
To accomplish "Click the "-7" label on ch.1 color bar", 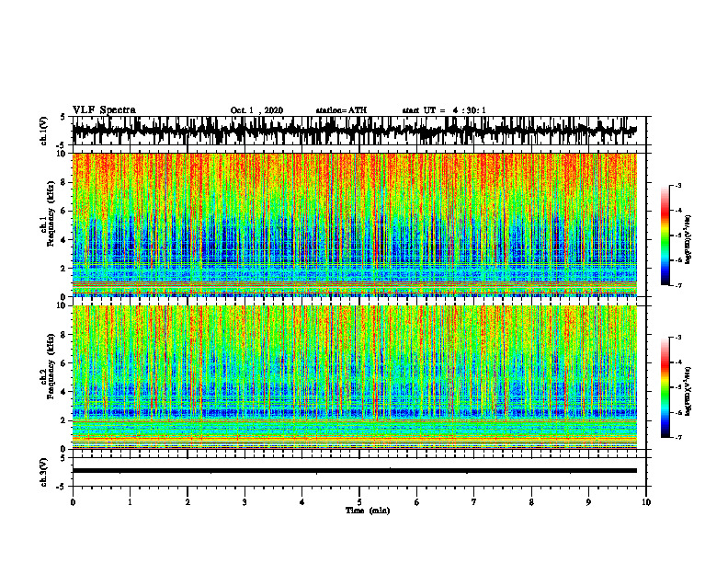I will pyautogui.click(x=678, y=285).
